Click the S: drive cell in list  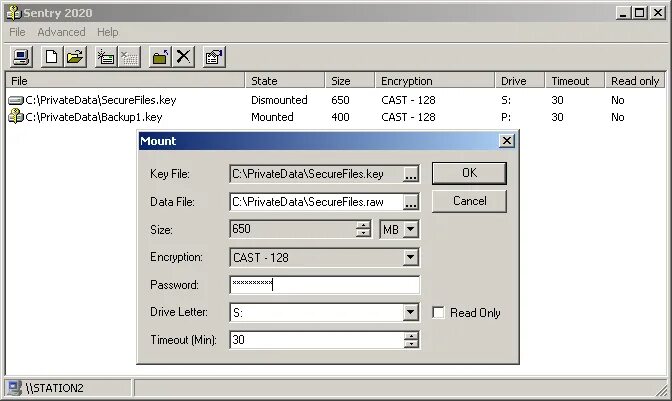point(506,100)
